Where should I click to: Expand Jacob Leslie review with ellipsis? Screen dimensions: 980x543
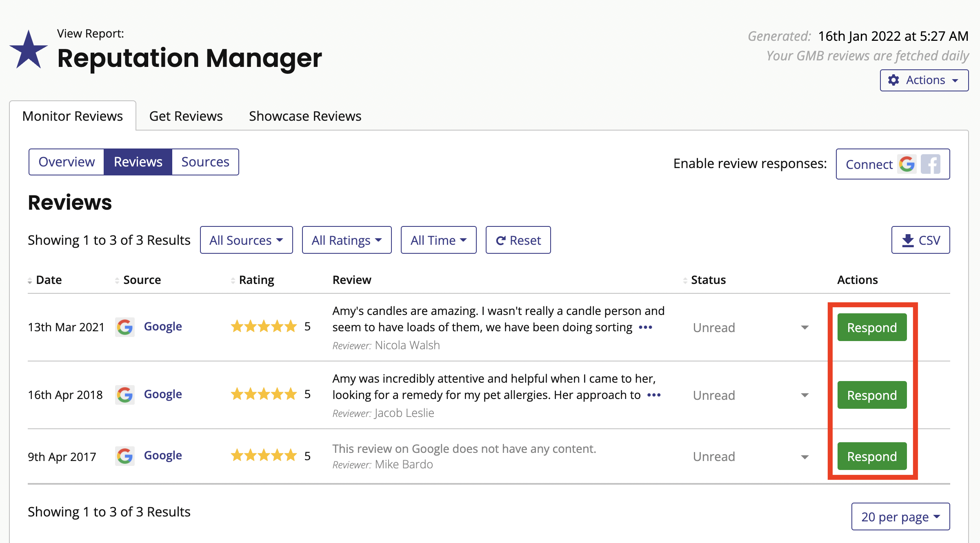(654, 395)
